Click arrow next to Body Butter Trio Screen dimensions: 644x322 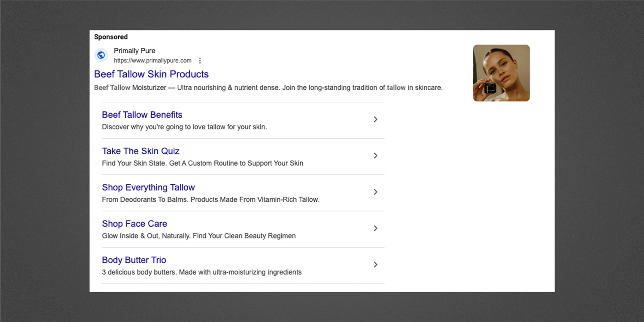pos(375,264)
